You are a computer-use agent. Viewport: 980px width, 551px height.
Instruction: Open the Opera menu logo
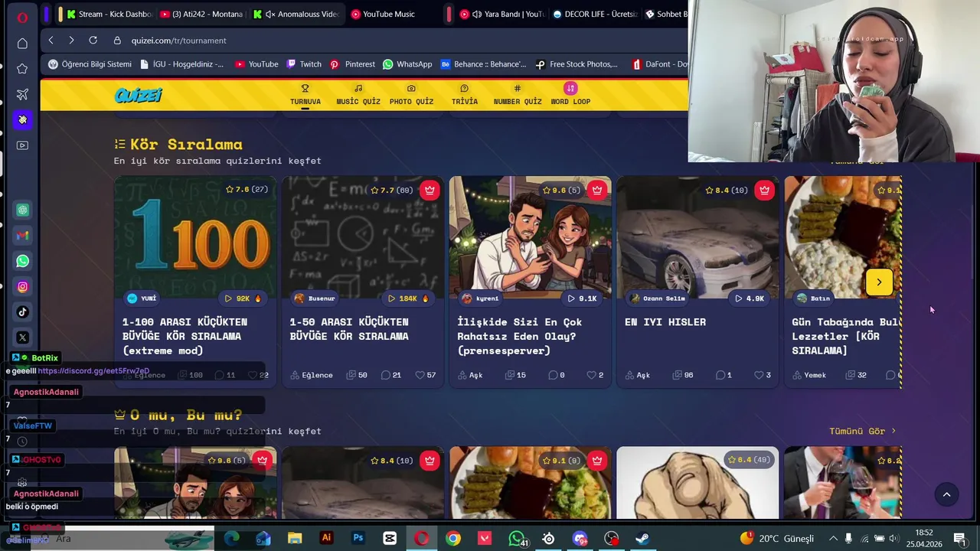click(x=22, y=17)
